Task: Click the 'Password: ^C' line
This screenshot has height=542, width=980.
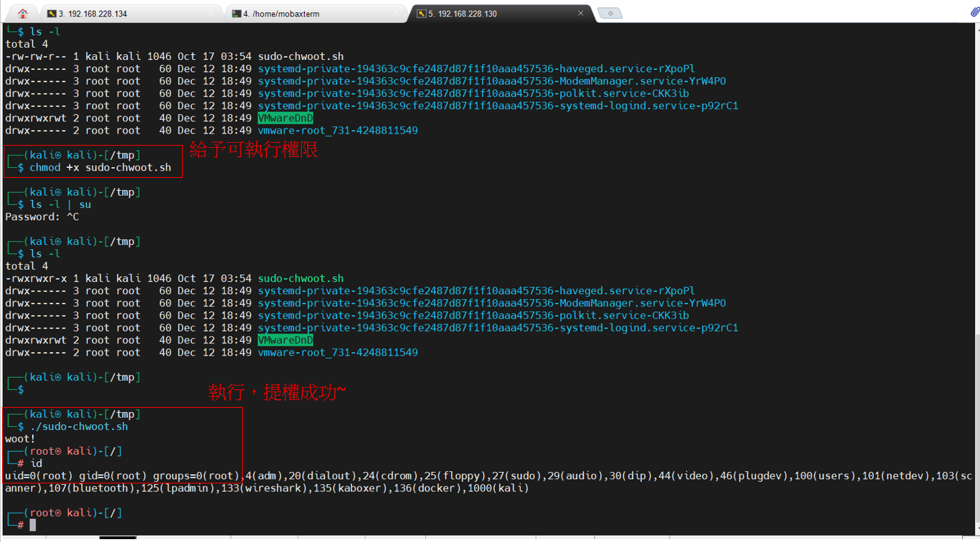Action: (42, 217)
